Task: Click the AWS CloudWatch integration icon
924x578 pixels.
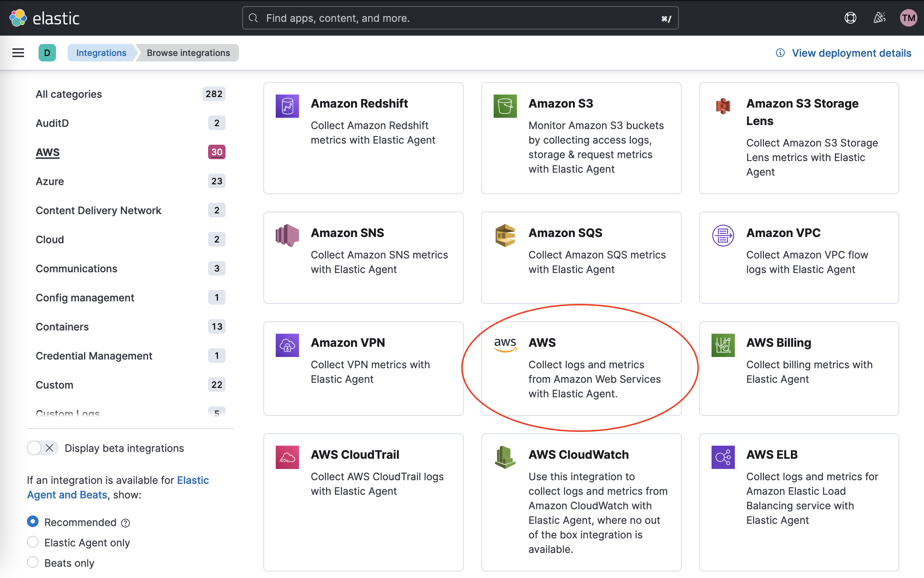Action: tap(505, 457)
